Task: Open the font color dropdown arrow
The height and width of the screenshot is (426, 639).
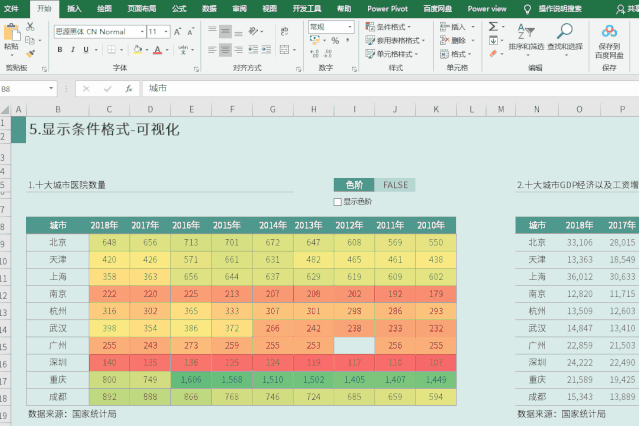Action: tap(167, 50)
